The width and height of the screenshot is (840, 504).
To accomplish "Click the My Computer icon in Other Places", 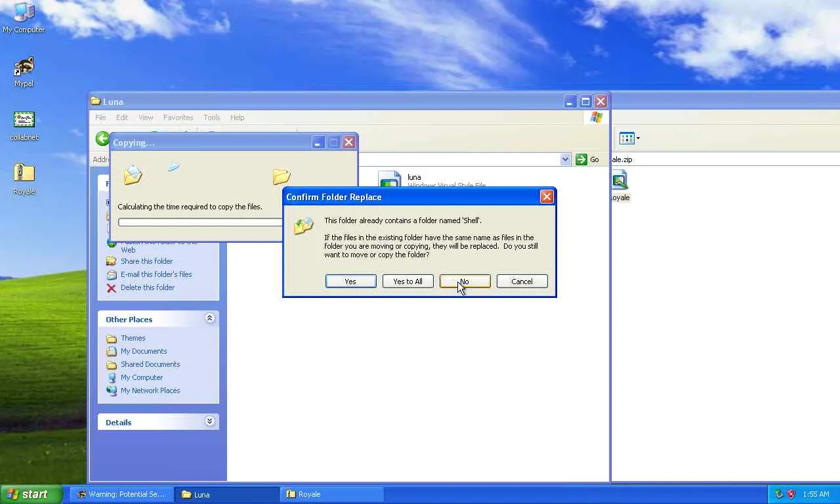I will (112, 377).
